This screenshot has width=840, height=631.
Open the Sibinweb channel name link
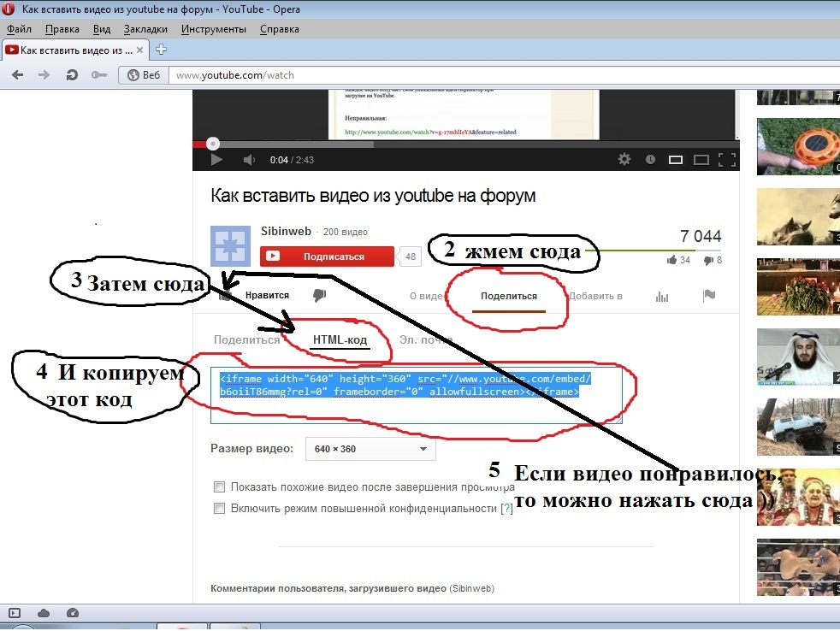pos(286,231)
